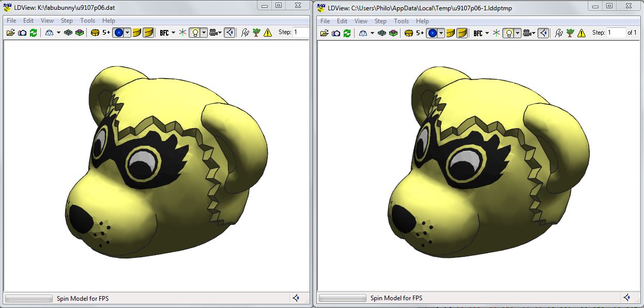Open lighting dropdown arrow in left window
The height and width of the screenshot is (308, 644).
click(204, 33)
